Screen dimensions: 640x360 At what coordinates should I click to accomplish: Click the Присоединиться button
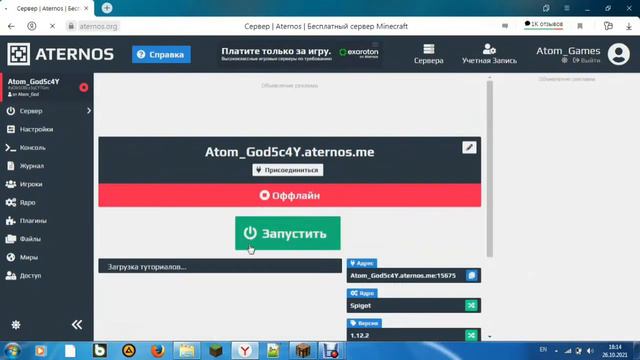(288, 170)
